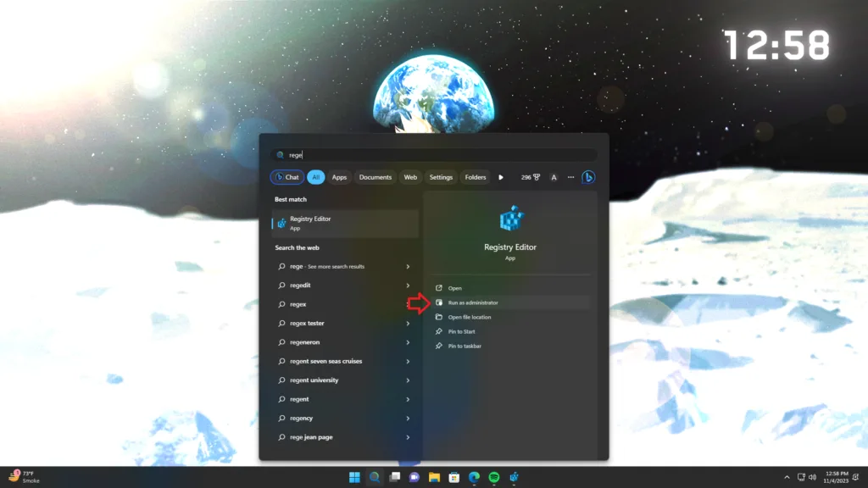
Task: Expand chevron beside regeneron
Action: pos(408,342)
